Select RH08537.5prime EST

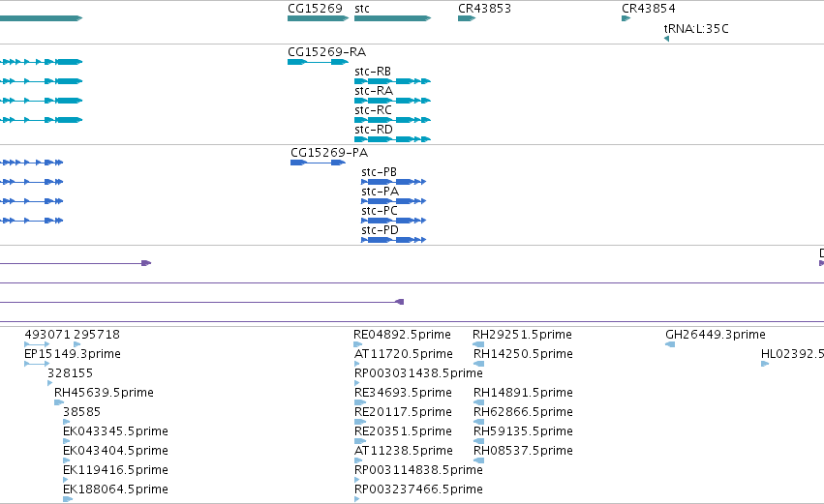(x=478, y=460)
